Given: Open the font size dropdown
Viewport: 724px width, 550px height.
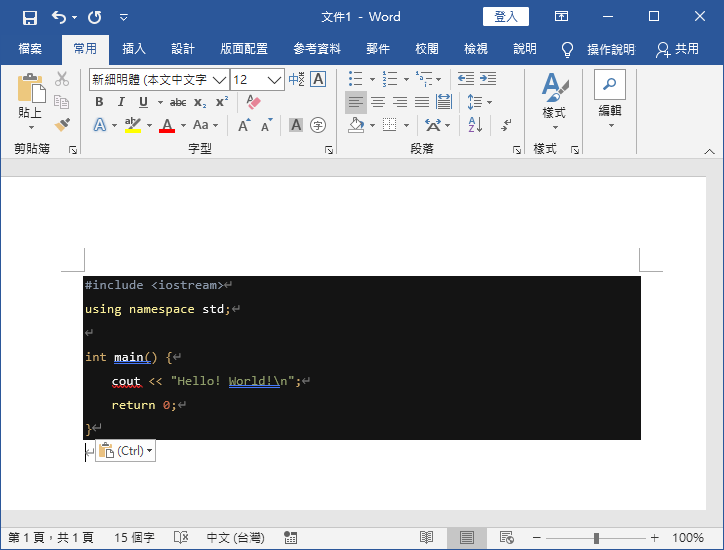Looking at the screenshot, I should (x=274, y=80).
